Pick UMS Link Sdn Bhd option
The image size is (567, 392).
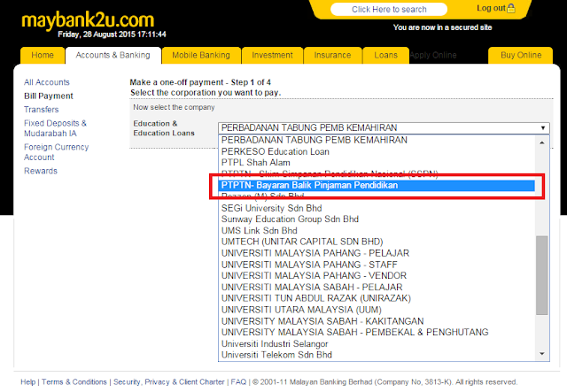(377, 230)
